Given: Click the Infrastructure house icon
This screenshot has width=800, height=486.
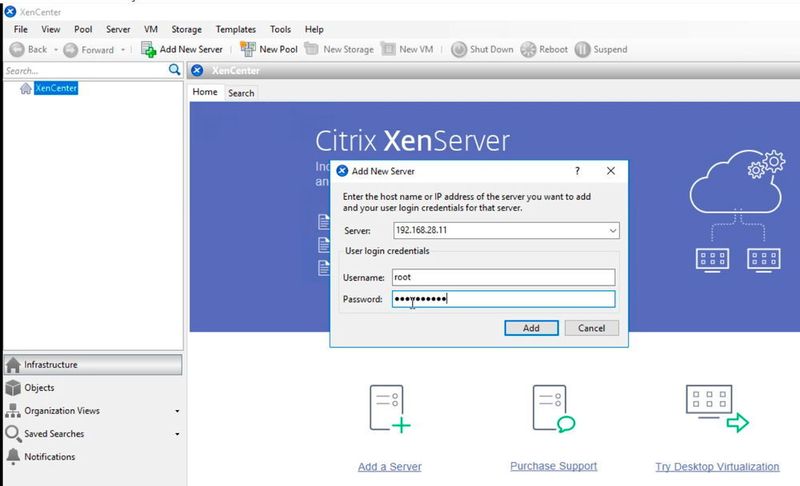Looking at the screenshot, I should pos(13,365).
